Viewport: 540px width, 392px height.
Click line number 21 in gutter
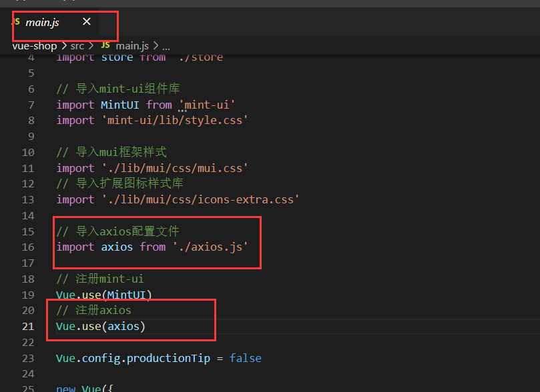28,326
